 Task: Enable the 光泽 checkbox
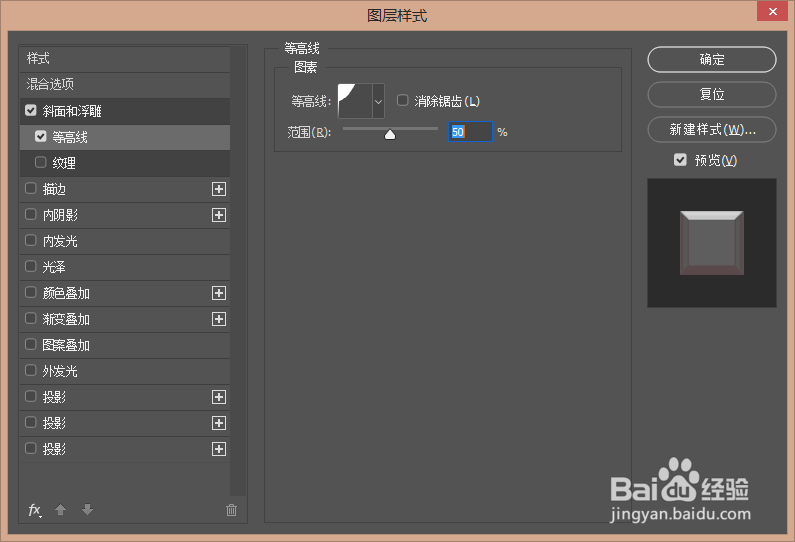(x=31, y=266)
